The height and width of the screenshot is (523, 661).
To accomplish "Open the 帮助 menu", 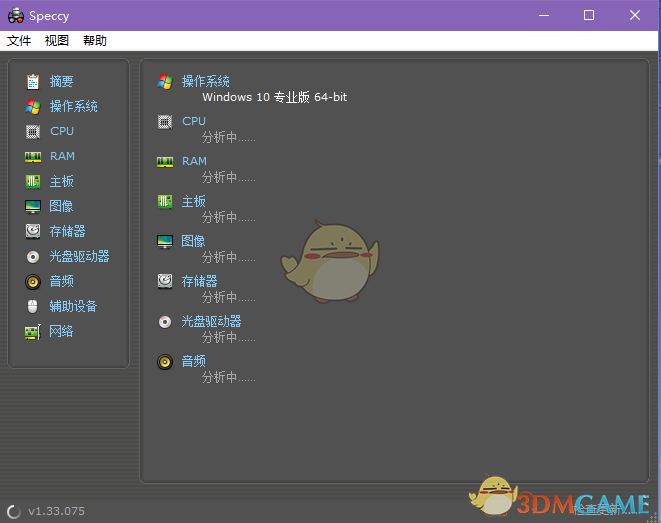I will [x=95, y=41].
